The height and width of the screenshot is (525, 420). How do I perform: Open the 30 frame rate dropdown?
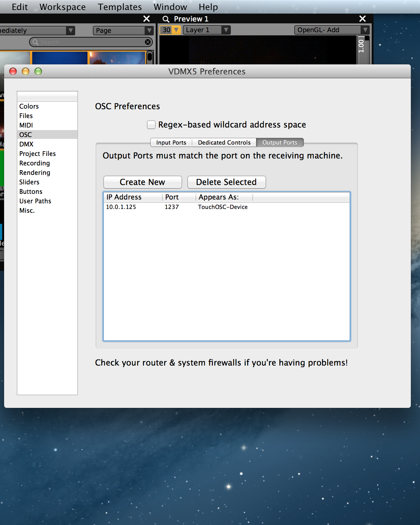point(170,30)
